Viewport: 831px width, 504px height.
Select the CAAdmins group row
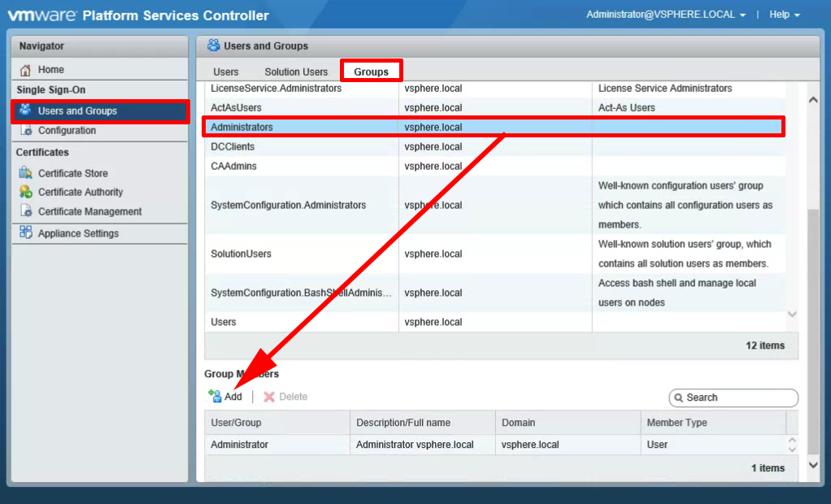[495, 167]
